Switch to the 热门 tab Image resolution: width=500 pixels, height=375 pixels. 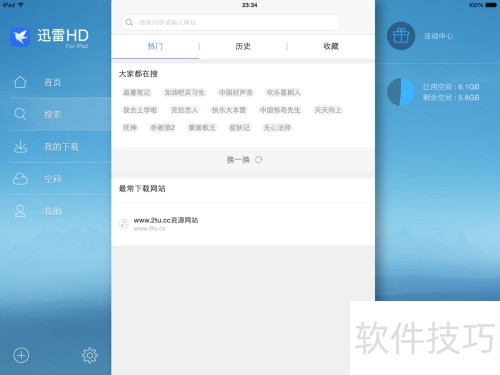(155, 46)
